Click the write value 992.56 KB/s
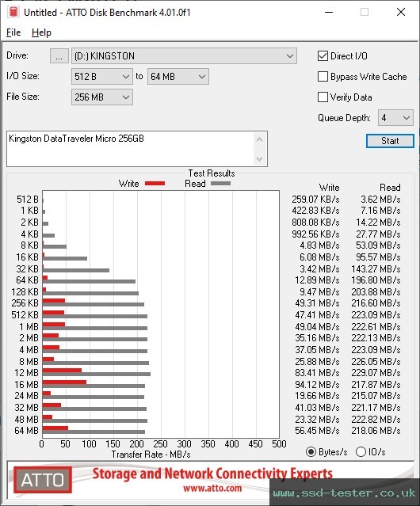The height and width of the screenshot is (506, 420). [315, 234]
